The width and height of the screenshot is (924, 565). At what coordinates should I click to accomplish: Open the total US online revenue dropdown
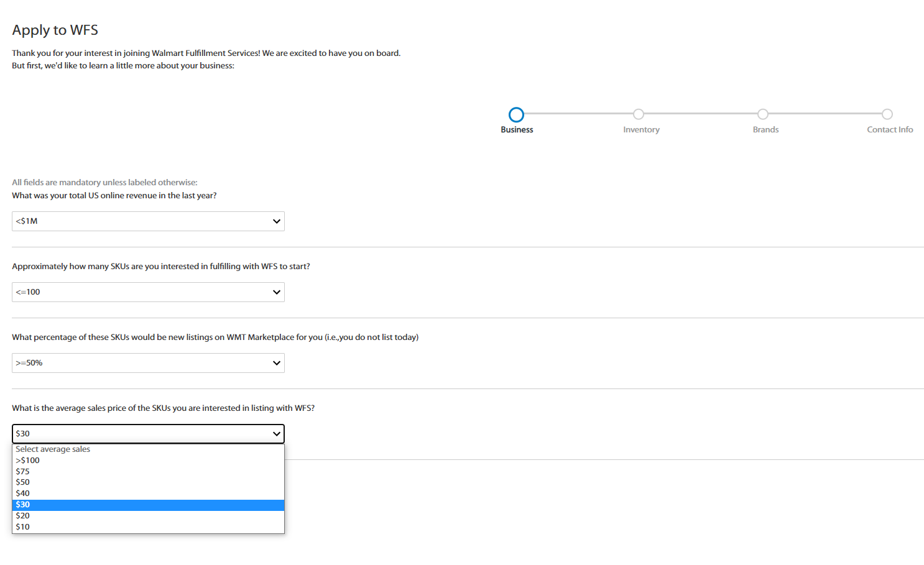tap(148, 221)
